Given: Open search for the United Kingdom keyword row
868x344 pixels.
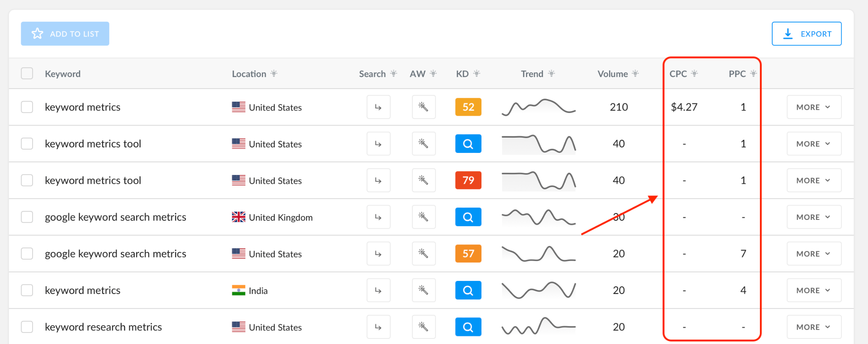Looking at the screenshot, I should 378,217.
